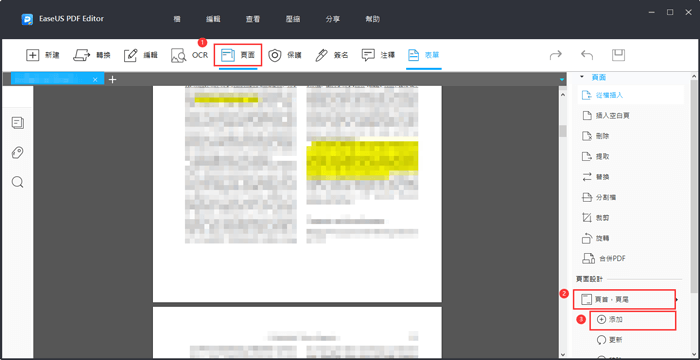Click 添加 (Add) under header footer
Image resolution: width=700 pixels, height=360 pixels.
coord(633,320)
